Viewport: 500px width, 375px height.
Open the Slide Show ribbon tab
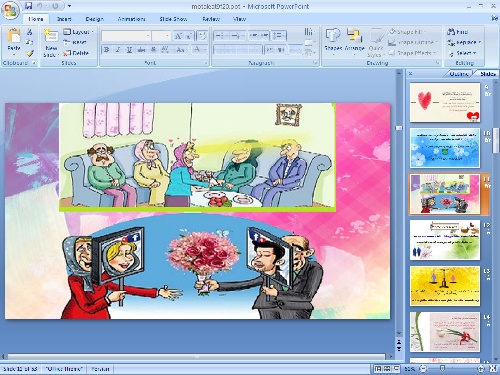(x=173, y=19)
